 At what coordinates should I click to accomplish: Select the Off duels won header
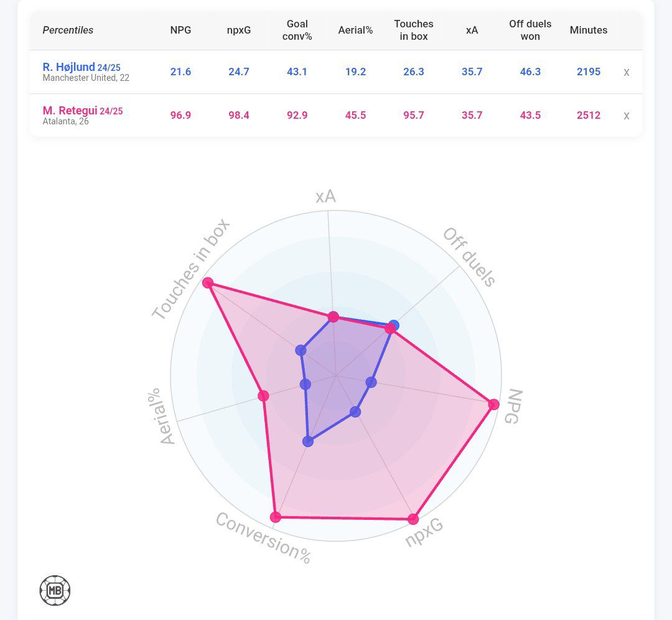(530, 30)
